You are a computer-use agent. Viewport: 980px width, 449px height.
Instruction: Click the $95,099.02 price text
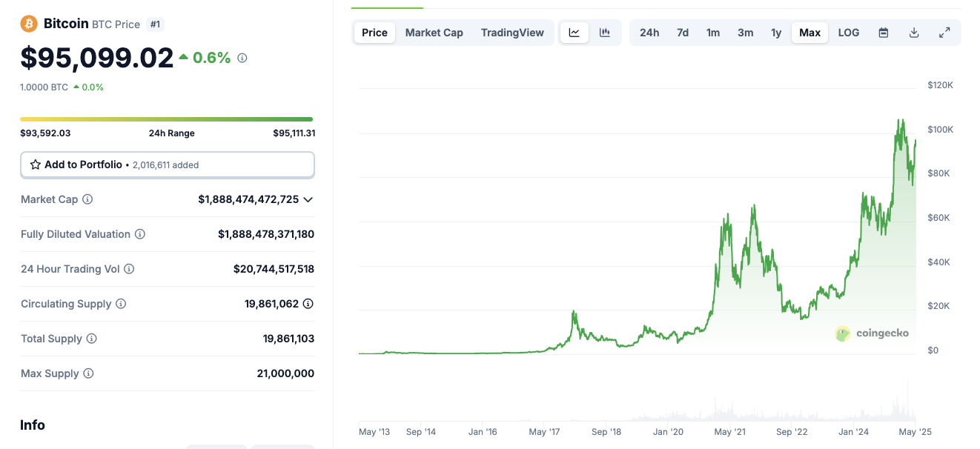[x=97, y=58]
